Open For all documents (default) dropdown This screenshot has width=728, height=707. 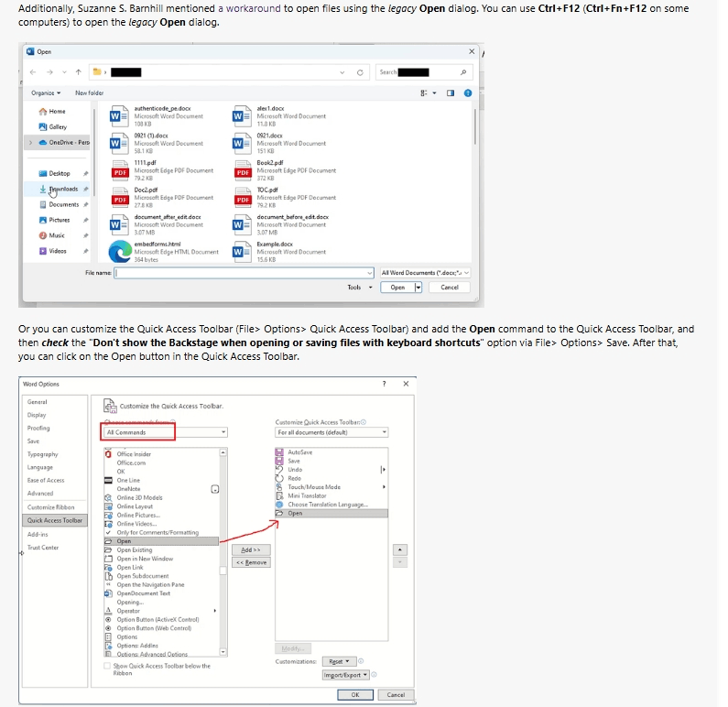click(x=331, y=432)
